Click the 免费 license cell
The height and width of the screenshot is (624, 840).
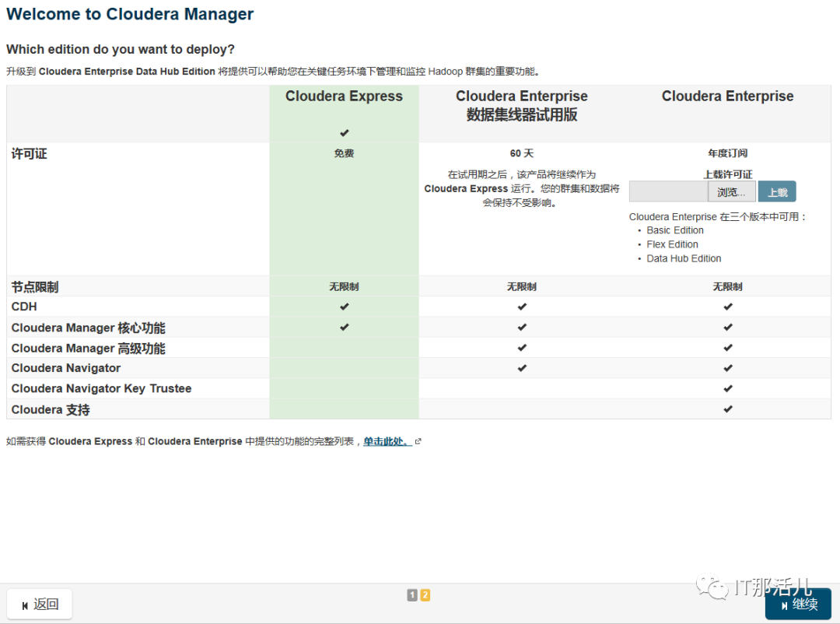click(x=344, y=153)
